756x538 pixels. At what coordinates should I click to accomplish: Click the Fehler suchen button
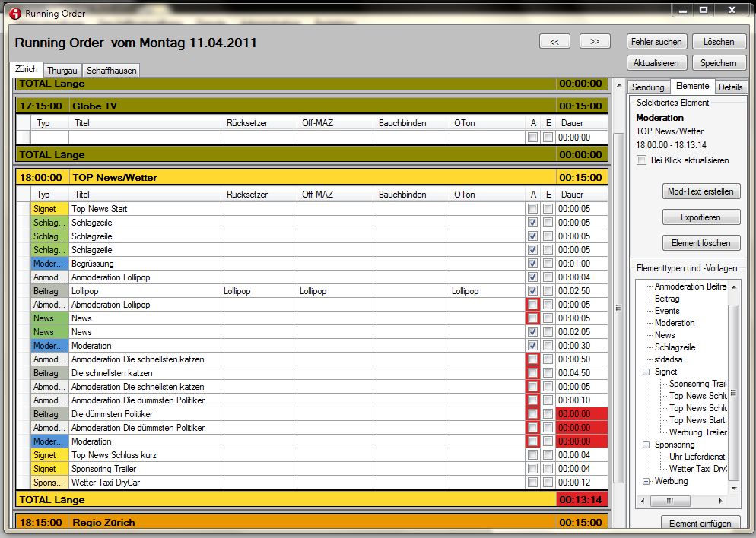657,42
